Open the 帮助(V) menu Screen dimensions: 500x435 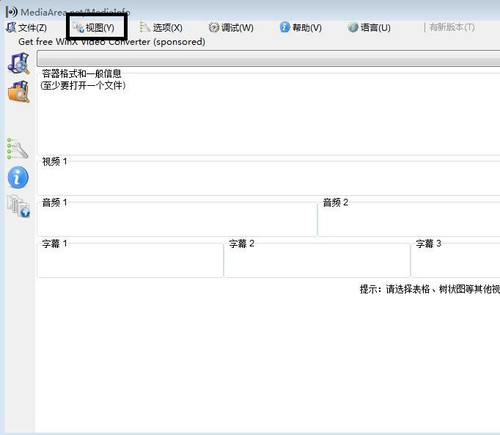pos(301,28)
